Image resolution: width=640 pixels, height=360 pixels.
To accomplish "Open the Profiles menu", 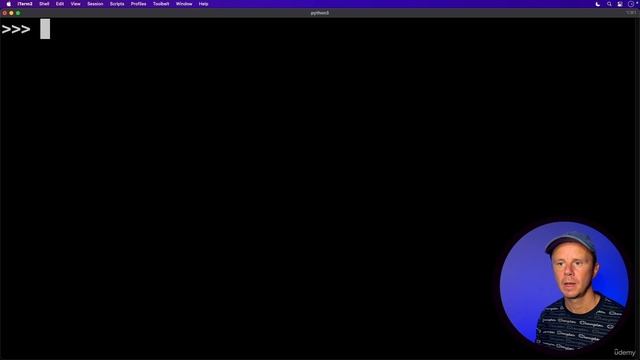I will click(x=138, y=4).
